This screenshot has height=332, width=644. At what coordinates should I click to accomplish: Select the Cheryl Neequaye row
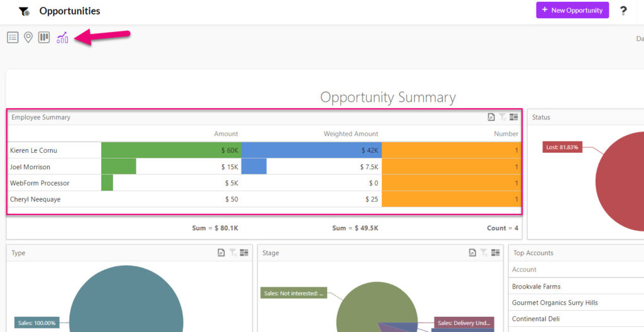(264, 199)
